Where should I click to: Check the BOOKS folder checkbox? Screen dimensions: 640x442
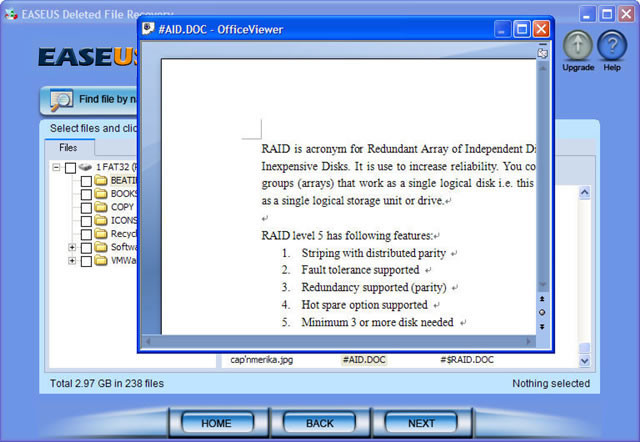click(86, 194)
